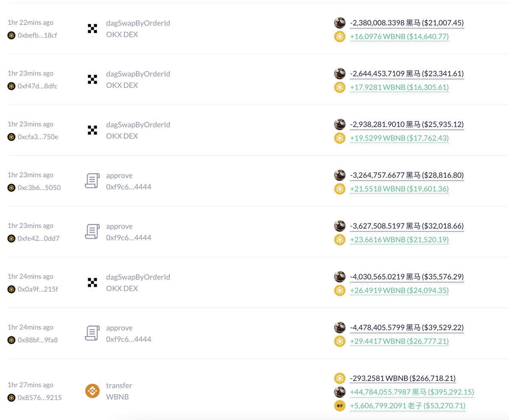Click the +5,606,799.2091 老子 amount
The height and width of the screenshot is (420, 509).
click(x=407, y=406)
